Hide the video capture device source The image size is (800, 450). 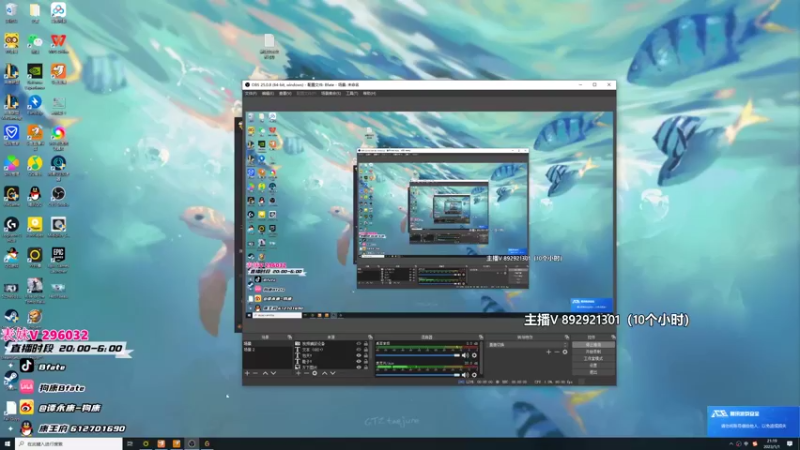point(359,343)
